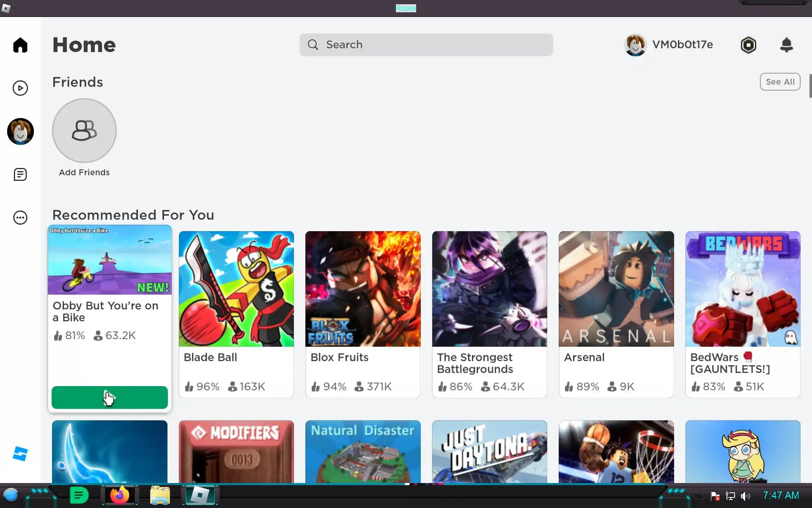Click the page vertical scrollbar
Viewport: 812px width, 508px height.
tap(810, 86)
